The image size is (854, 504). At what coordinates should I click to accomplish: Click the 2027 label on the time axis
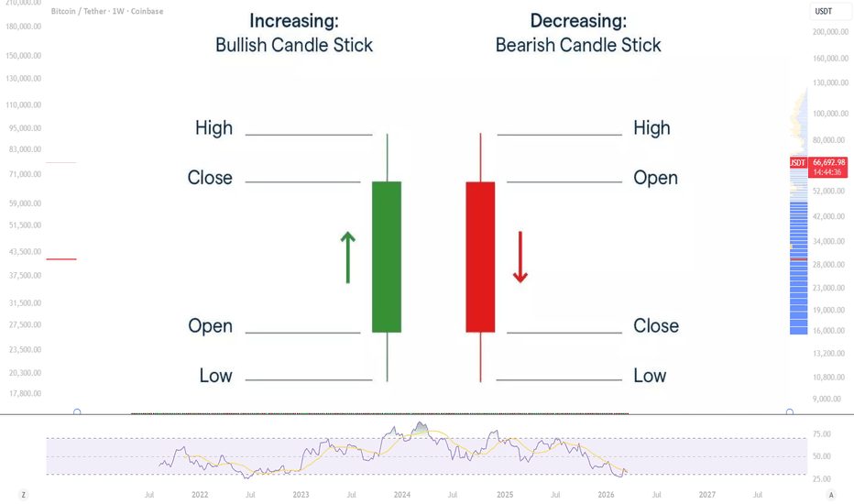tap(706, 495)
